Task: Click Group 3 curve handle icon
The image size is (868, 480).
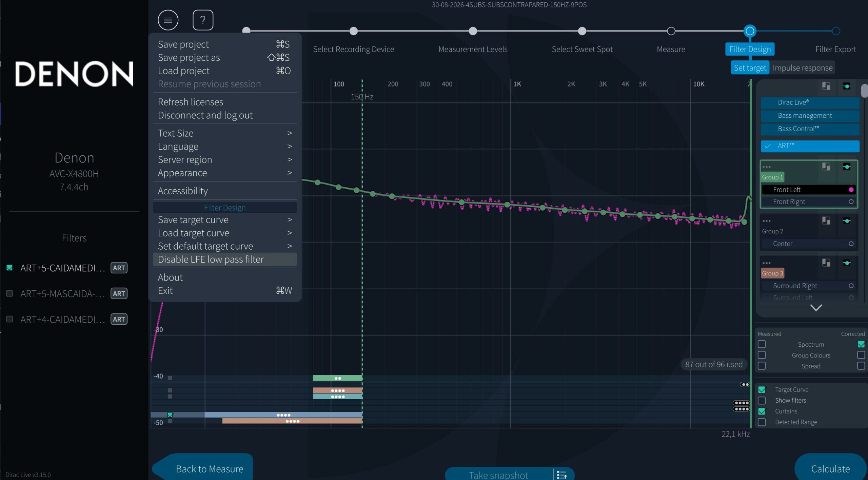Action: pos(847,263)
